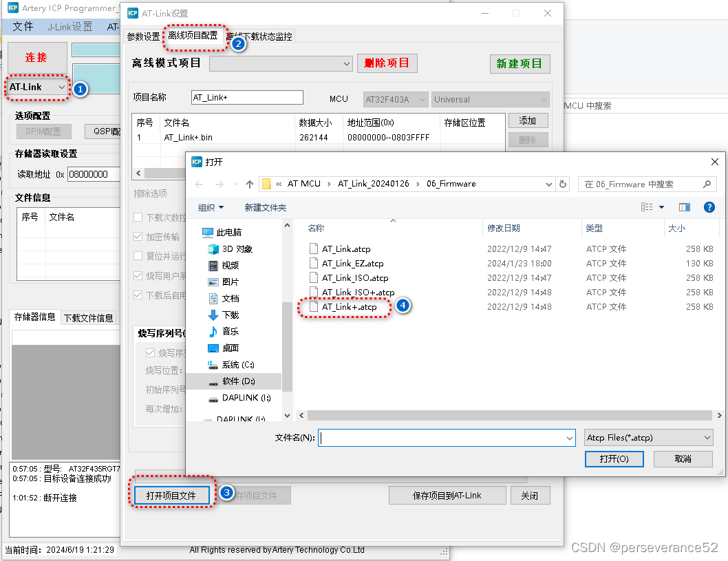Viewport: 728px width, 561px height.
Task: Expand the 文件名 combo box arrow
Action: pos(570,438)
